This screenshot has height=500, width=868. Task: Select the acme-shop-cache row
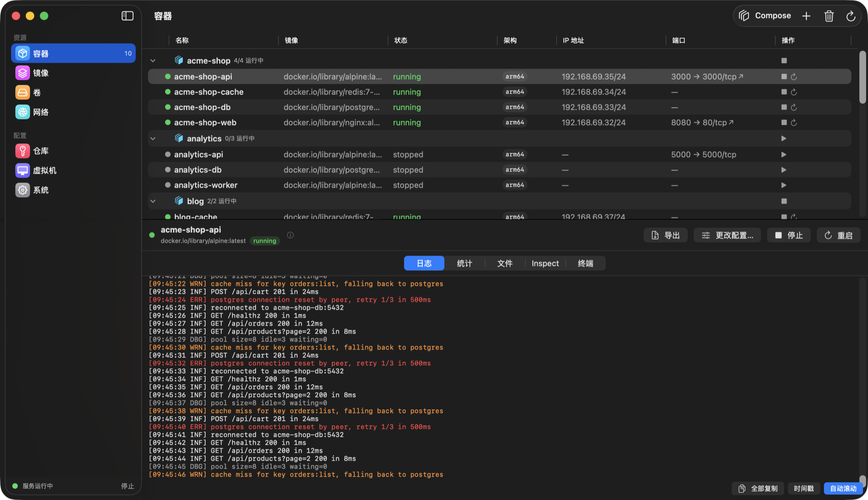(499, 92)
